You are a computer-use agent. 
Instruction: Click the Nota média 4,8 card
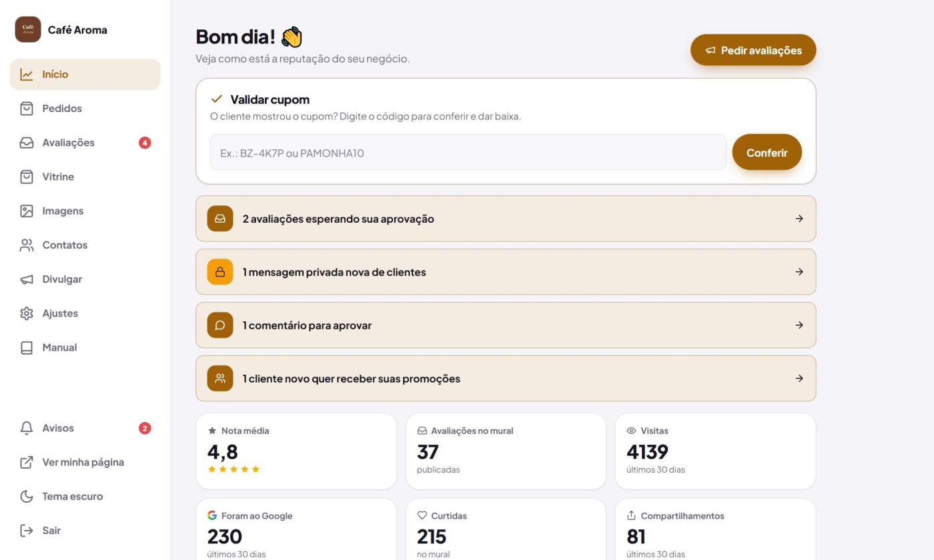296,451
